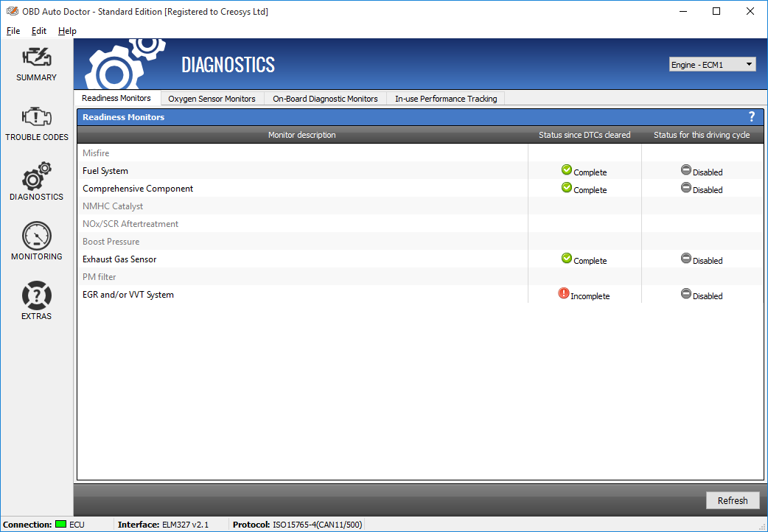The width and height of the screenshot is (768, 532).
Task: Click the Incomplete status text
Action: (590, 296)
